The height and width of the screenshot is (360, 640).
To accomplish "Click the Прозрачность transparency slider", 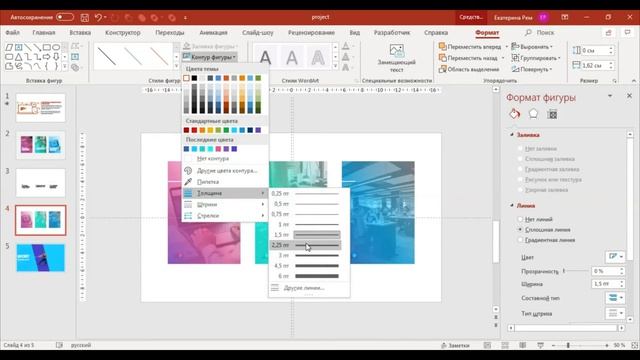I will (x=576, y=271).
